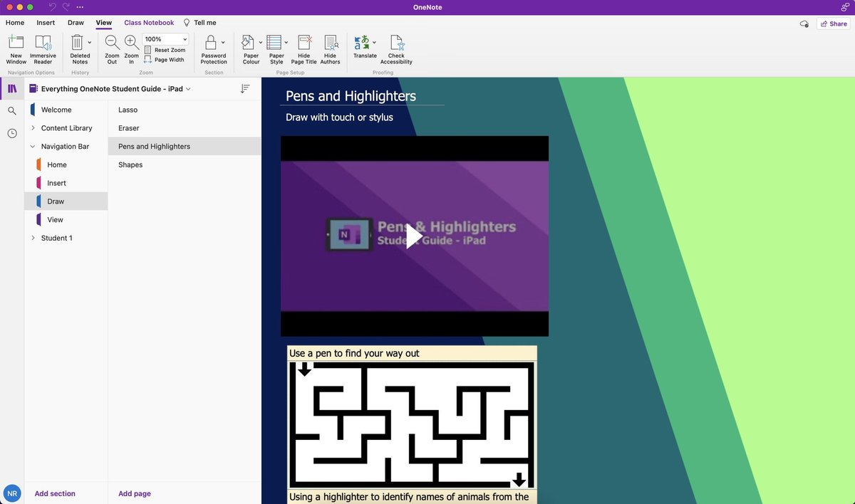Click Hide Authors
Viewport: 855px width, 504px height.
(x=331, y=49)
